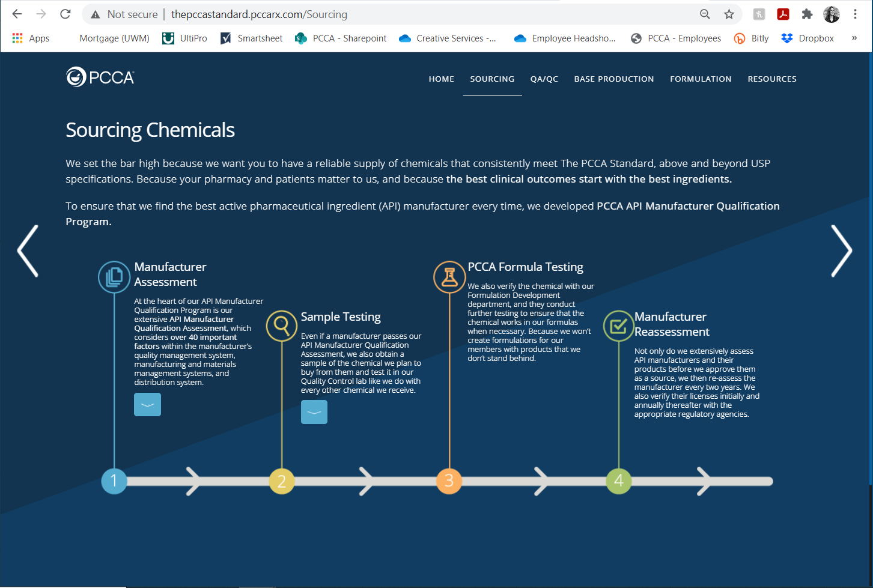Click the Not secure warning icon

[95, 14]
